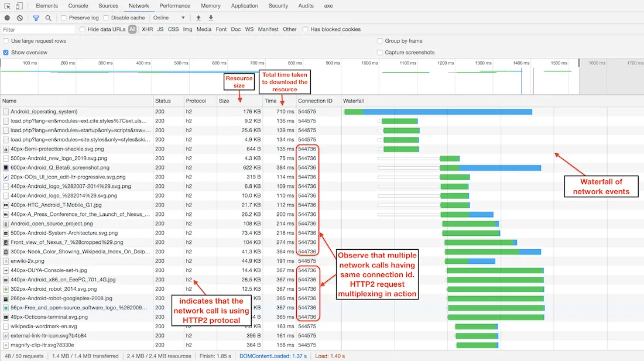Open the Online throttling dropdown

169,18
